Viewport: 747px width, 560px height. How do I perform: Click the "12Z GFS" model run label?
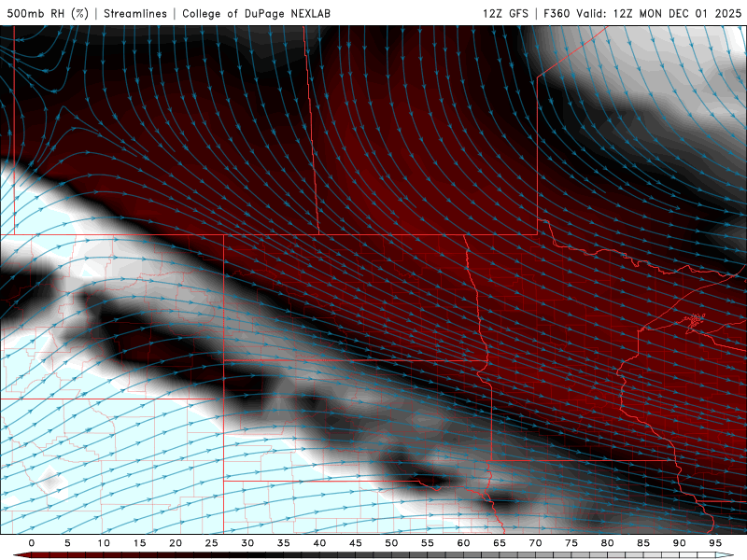(x=505, y=13)
